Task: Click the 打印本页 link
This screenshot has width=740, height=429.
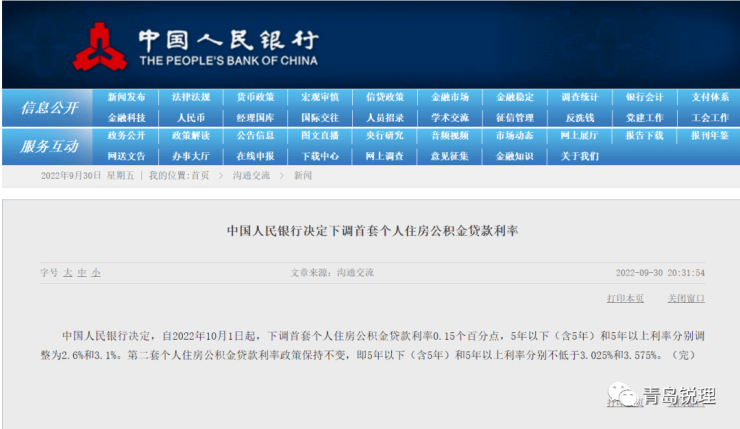Action: [x=625, y=298]
